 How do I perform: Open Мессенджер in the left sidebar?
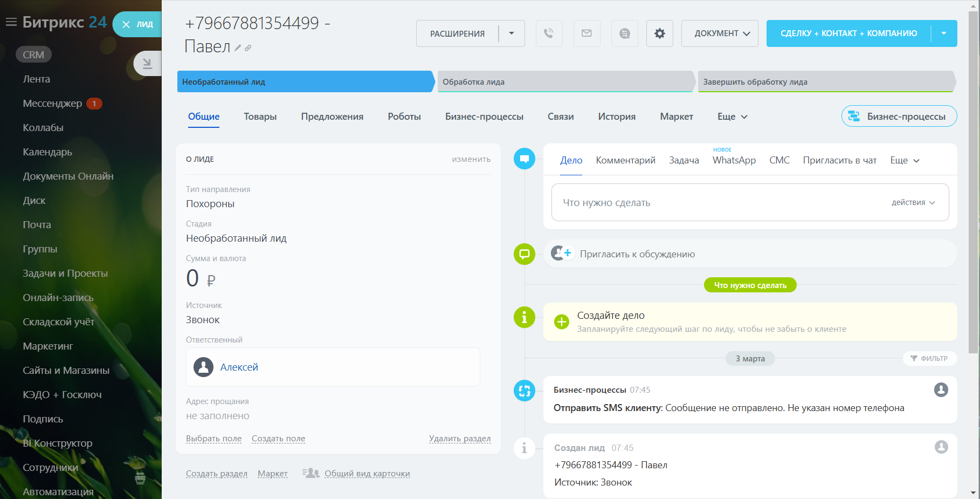click(52, 103)
